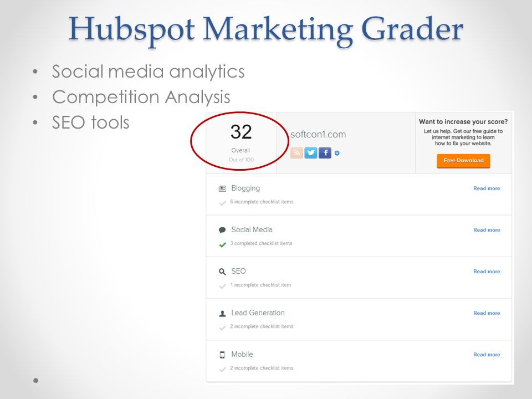Click the 'Competition Analysis' bullet

(x=141, y=98)
